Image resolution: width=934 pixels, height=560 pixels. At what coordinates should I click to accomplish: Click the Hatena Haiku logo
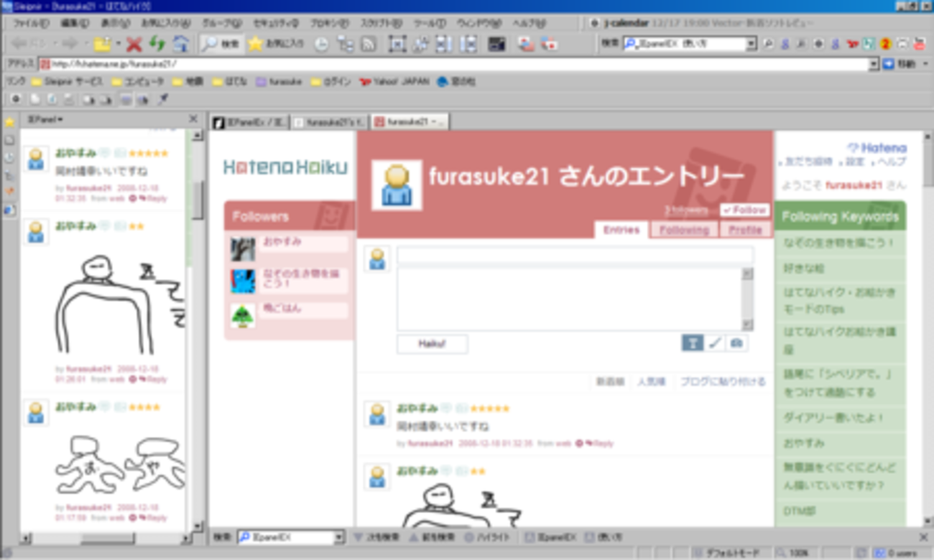coord(285,167)
